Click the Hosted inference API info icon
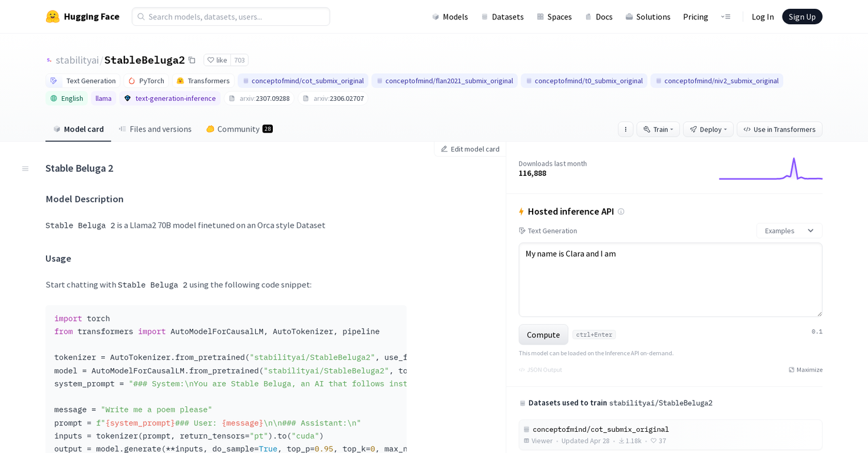 pos(621,212)
